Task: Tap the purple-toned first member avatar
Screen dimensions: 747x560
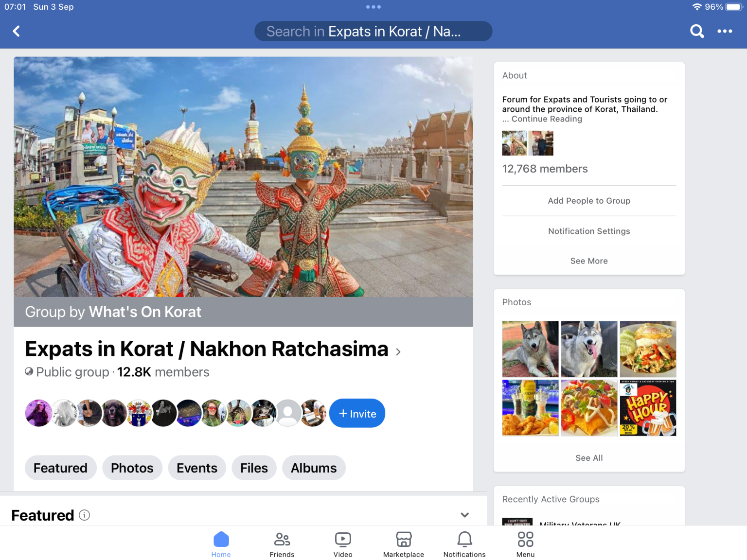Action: point(38,413)
